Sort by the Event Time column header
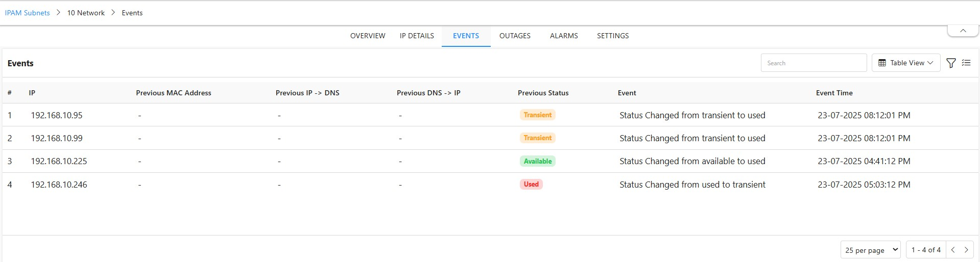The width and height of the screenshot is (980, 262). point(834,93)
